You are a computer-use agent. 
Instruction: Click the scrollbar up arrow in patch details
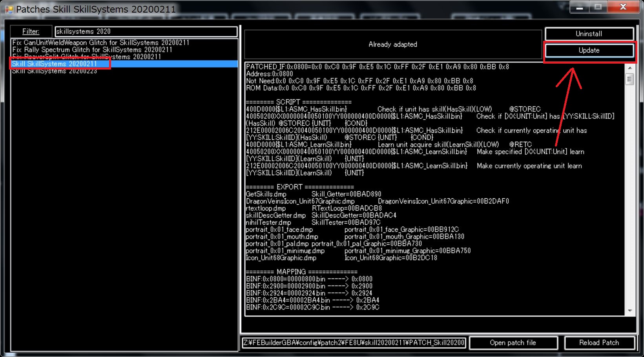[x=630, y=68]
